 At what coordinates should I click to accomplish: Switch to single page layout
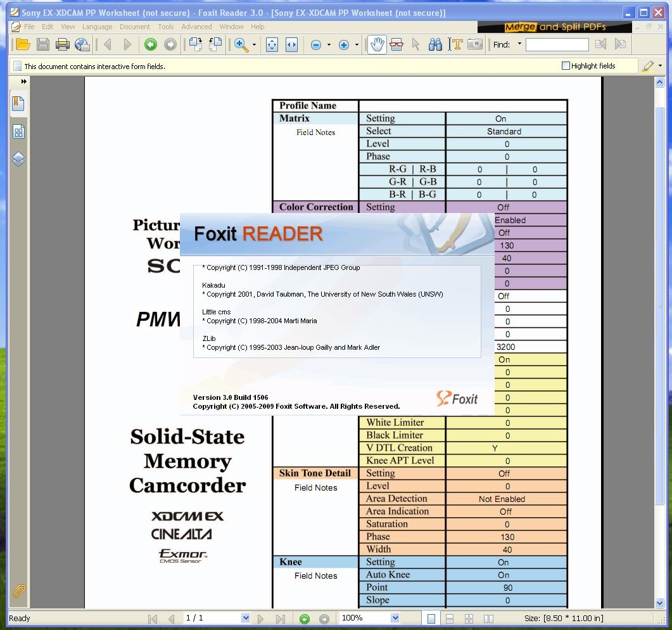pyautogui.click(x=431, y=619)
